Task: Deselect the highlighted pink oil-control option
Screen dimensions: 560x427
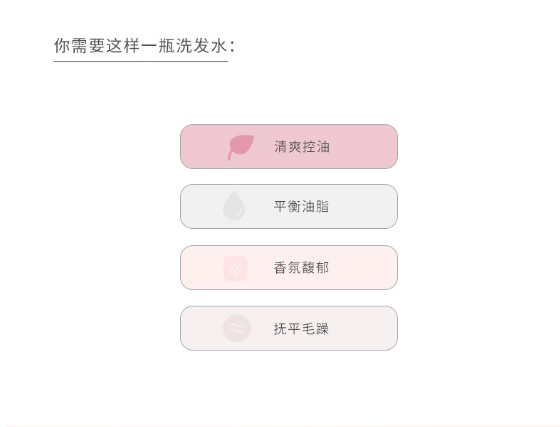Action: tap(289, 146)
